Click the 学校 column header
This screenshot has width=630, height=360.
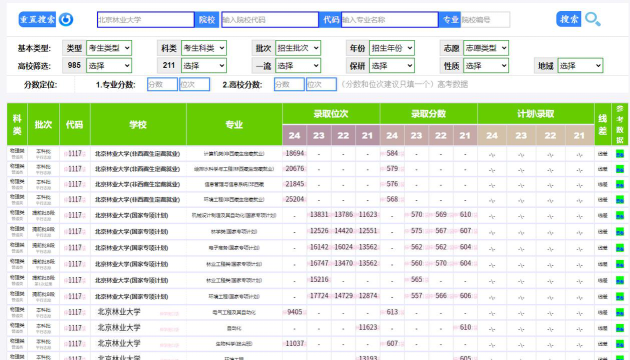pos(138,125)
